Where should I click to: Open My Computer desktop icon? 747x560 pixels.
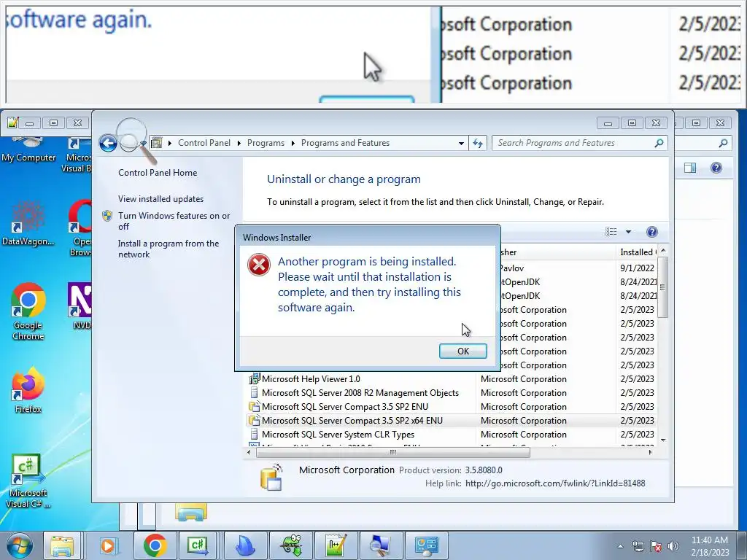pyautogui.click(x=28, y=149)
